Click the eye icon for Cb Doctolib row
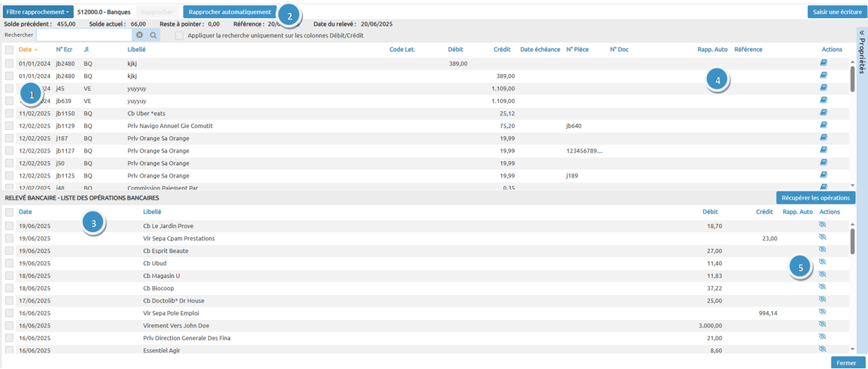The width and height of the screenshot is (868, 369). [x=822, y=300]
